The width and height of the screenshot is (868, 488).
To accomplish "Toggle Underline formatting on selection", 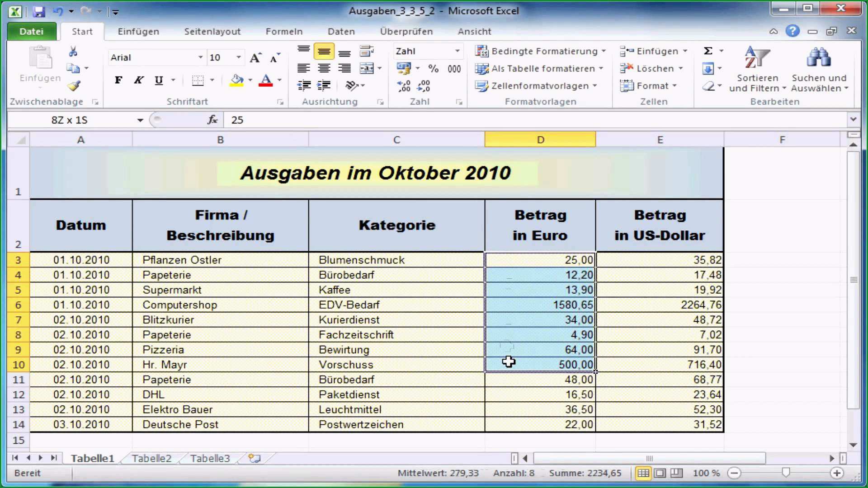I will coord(158,80).
